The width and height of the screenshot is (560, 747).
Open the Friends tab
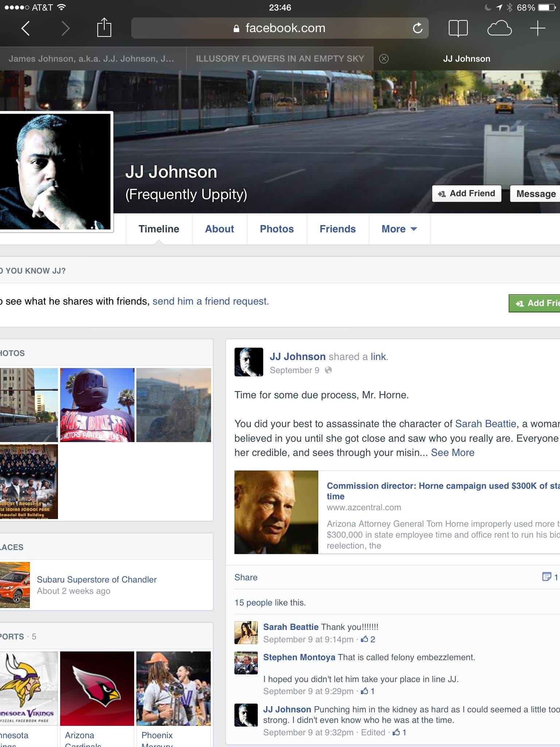(x=338, y=229)
